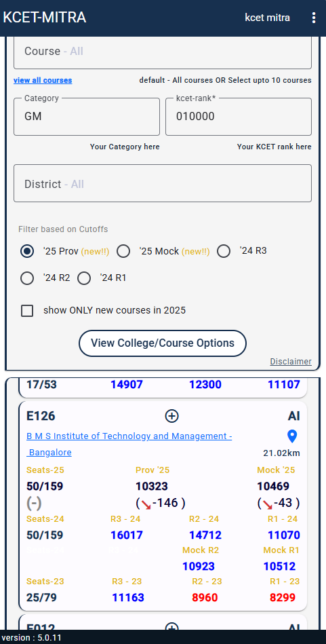This screenshot has height=644, width=326.
Task: Open the Category GM dropdown
Action: (87, 117)
